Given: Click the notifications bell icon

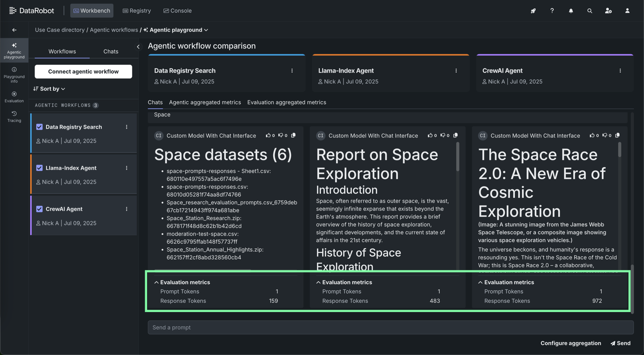Looking at the screenshot, I should click(571, 11).
